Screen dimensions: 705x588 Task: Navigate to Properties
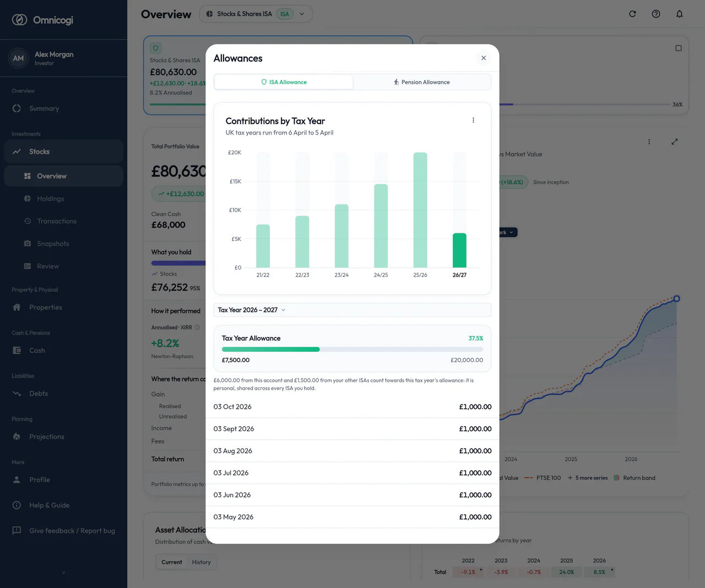pos(63,308)
